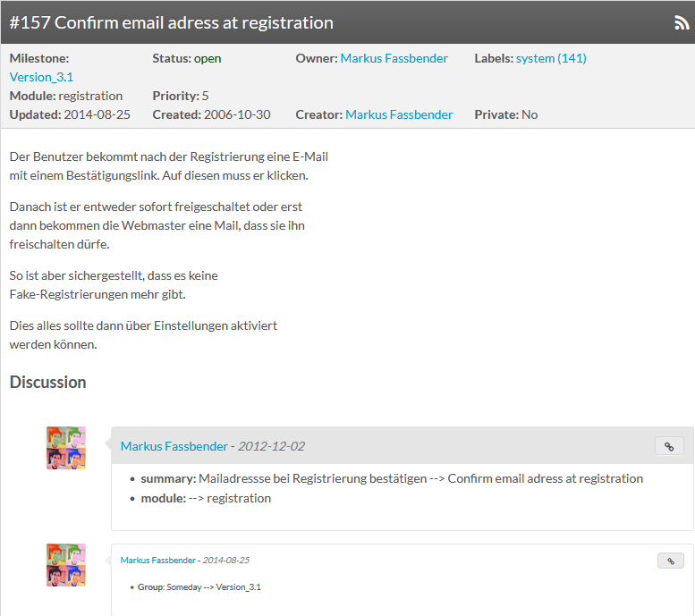Click the Created 2006-10-30 date
Viewport: 695px width, 616px height.
point(236,114)
